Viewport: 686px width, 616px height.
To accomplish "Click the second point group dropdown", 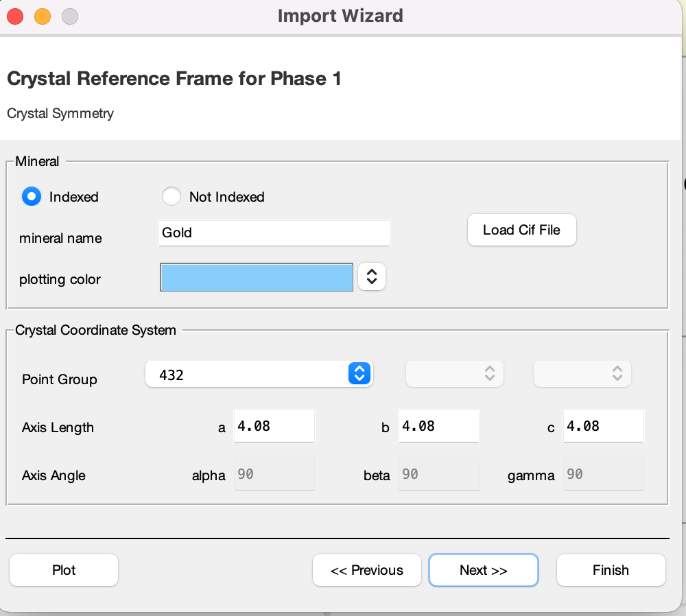I will pos(454,374).
